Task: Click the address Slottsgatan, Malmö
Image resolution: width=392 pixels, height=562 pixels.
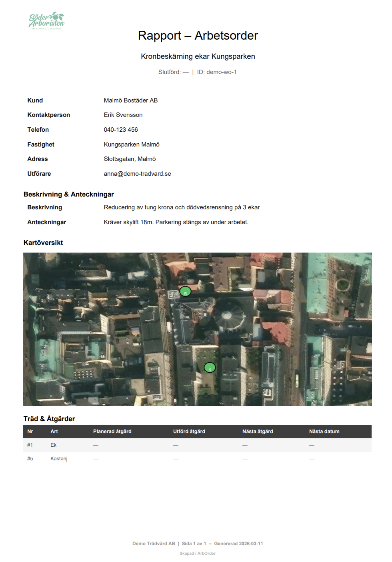Action: [130, 159]
